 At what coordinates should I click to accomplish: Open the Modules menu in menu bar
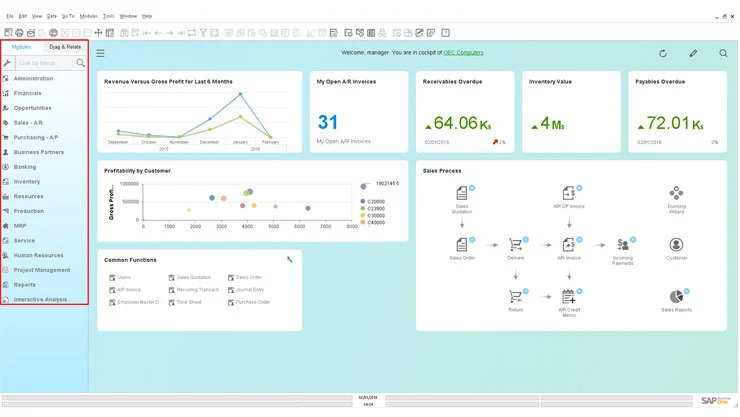point(88,16)
